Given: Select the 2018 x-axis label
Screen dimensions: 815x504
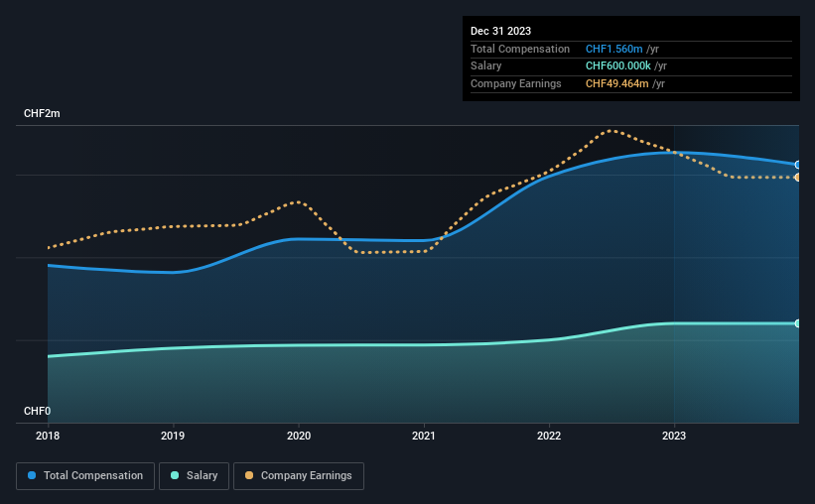Looking at the screenshot, I should point(48,436).
